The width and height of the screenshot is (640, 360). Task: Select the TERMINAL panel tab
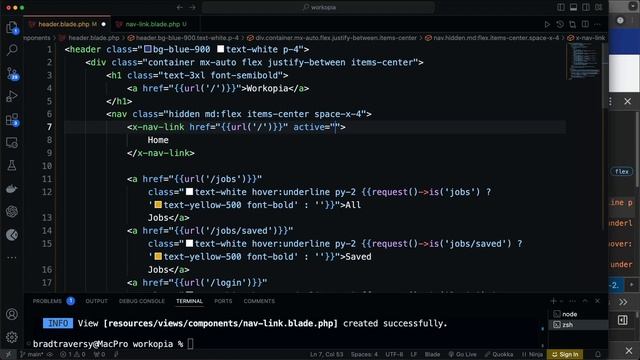(x=189, y=301)
